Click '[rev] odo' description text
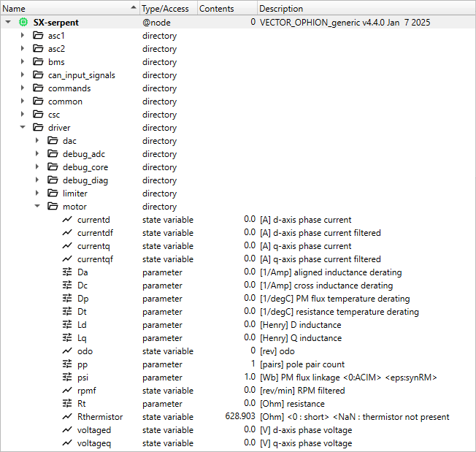 (x=277, y=351)
